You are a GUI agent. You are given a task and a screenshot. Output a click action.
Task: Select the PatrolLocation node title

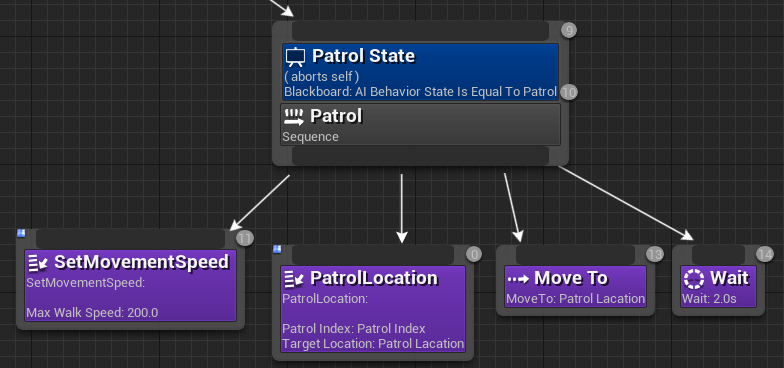point(374,278)
